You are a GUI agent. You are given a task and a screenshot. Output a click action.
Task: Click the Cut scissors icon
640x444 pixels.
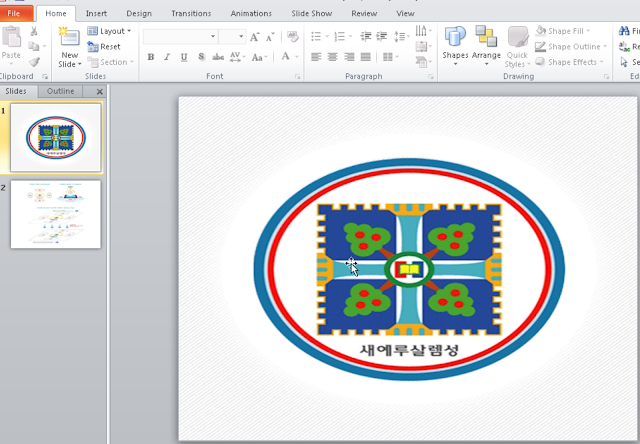34,31
